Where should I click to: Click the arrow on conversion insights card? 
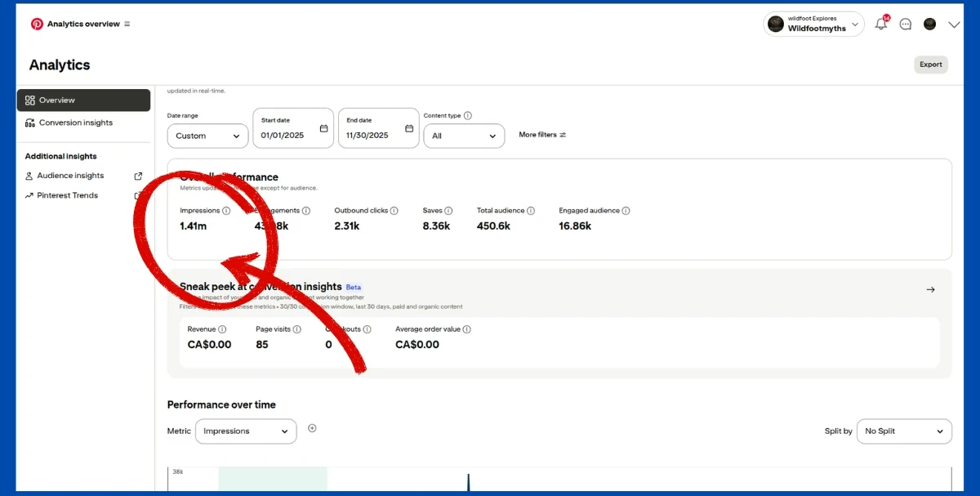tap(930, 289)
